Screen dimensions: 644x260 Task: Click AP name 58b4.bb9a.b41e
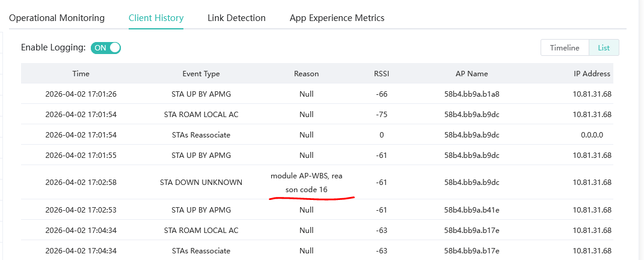(471, 210)
